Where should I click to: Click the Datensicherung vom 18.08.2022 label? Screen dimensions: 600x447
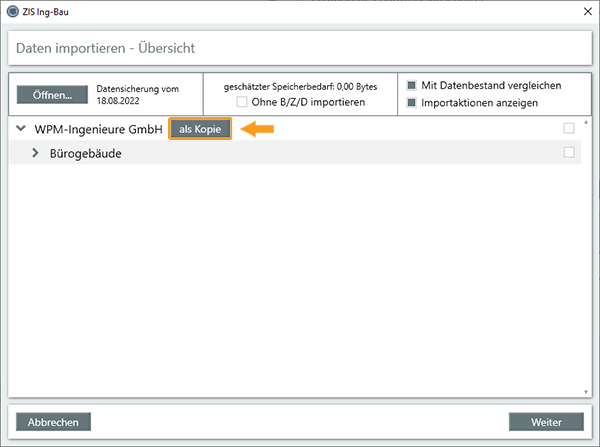click(x=137, y=95)
